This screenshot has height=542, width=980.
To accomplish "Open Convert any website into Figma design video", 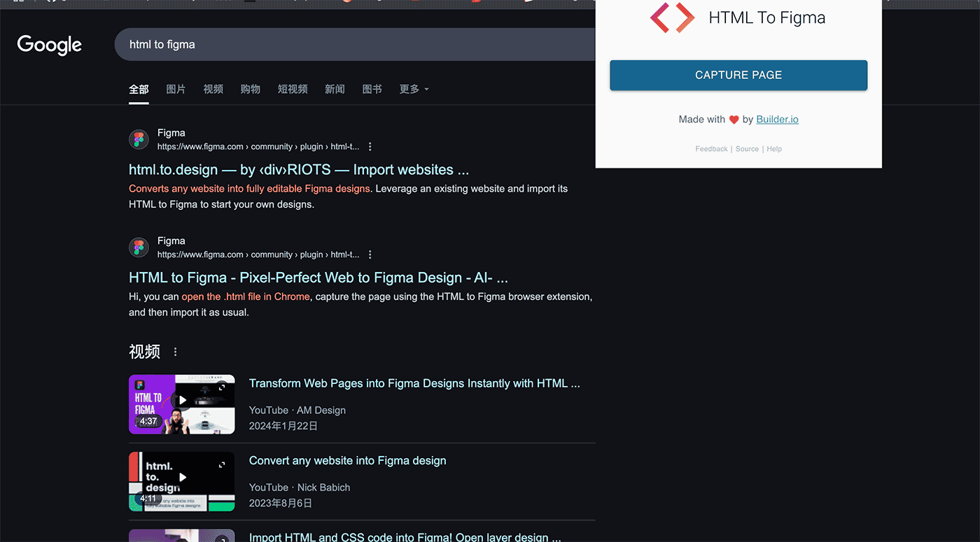I will pos(347,461).
